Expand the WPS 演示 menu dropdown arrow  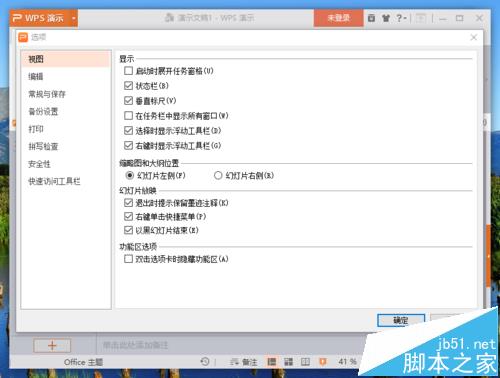tap(74, 18)
